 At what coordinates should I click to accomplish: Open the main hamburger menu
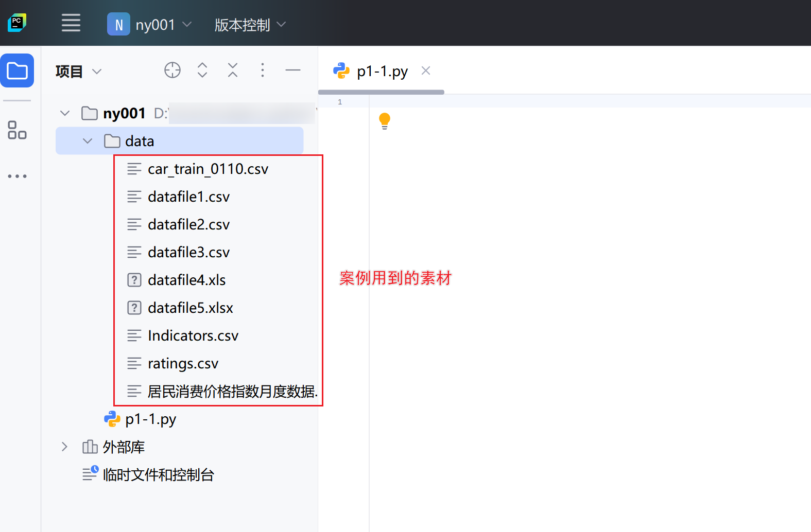tap(71, 23)
